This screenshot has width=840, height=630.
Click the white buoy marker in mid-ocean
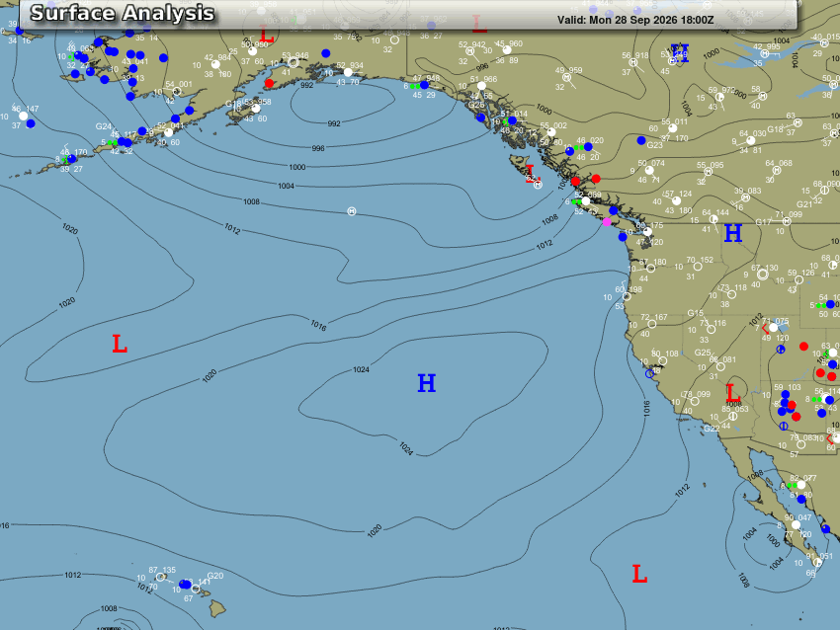[352, 211]
